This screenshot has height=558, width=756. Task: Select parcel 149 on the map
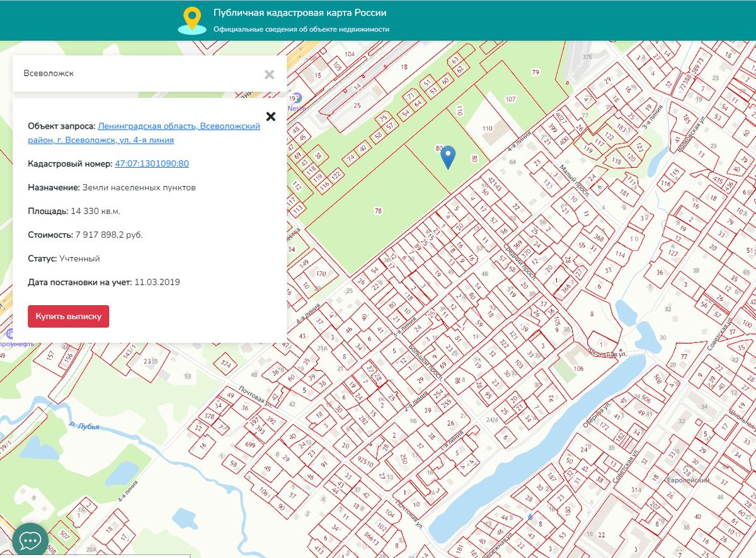pyautogui.click(x=305, y=263)
